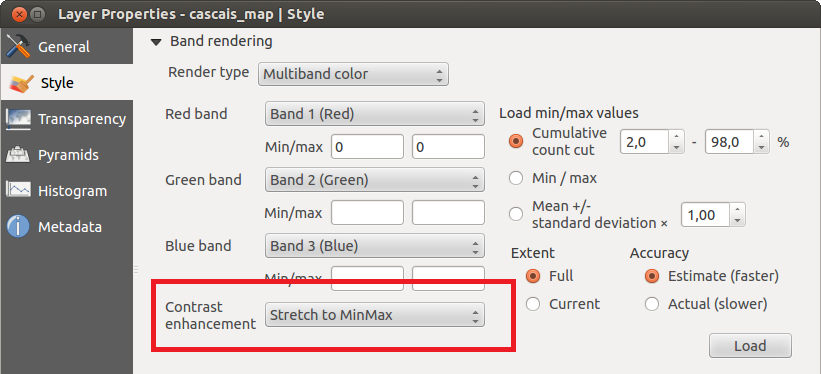Viewport: 821px width, 374px height.
Task: Close the Layer Properties window
Action: tap(19, 14)
